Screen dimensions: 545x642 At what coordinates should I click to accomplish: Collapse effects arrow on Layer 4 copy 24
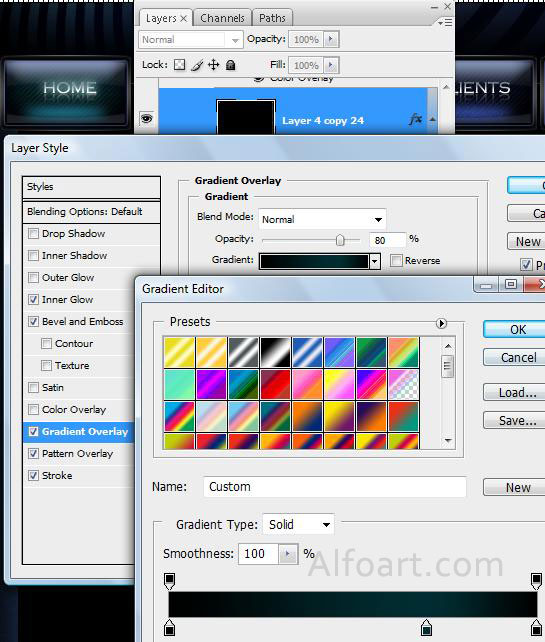pos(432,119)
